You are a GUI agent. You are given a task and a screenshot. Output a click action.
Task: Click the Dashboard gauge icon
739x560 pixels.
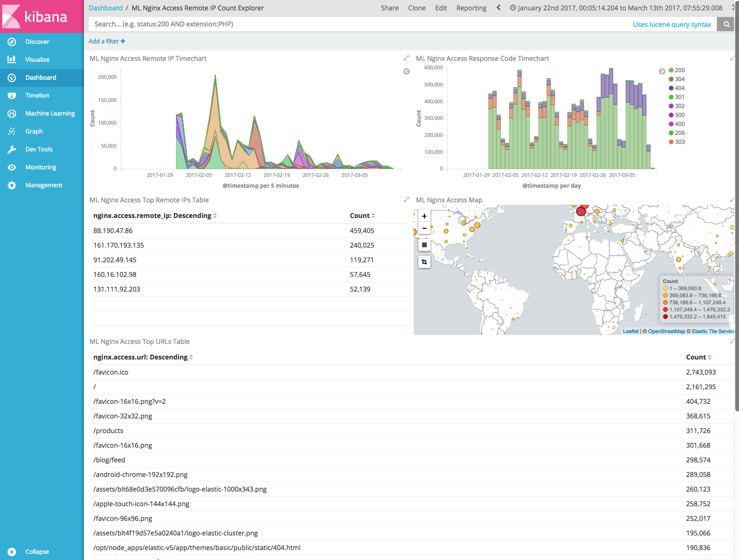click(12, 78)
